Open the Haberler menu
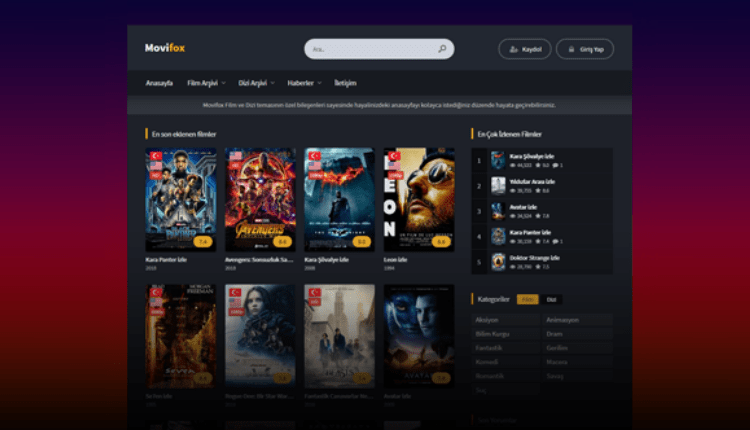Image resolution: width=750 pixels, height=430 pixels. [x=300, y=83]
